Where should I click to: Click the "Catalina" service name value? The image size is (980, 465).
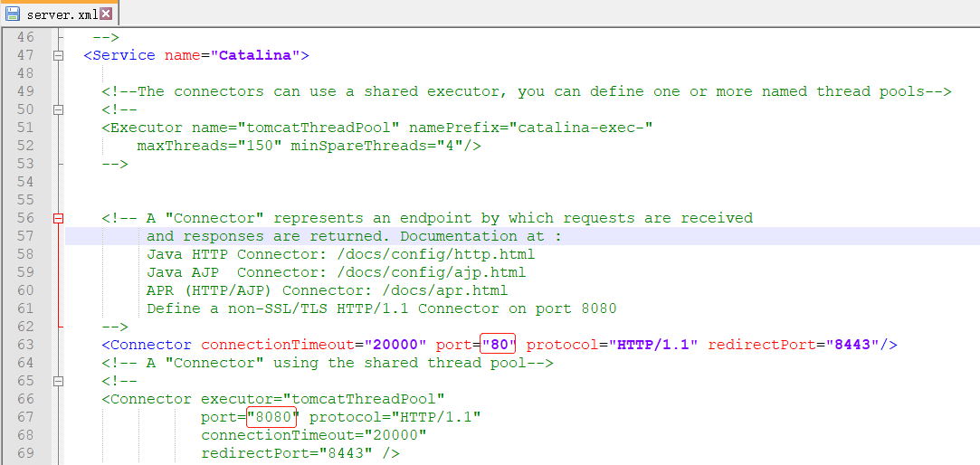pos(255,55)
